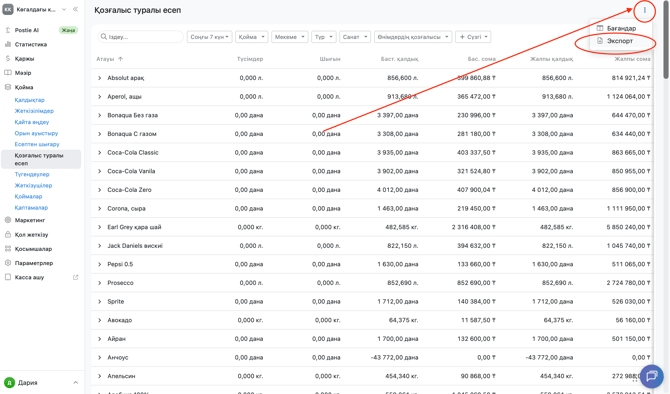Click the Қаржы dollar icon
The width and height of the screenshot is (670, 394).
click(x=8, y=58)
